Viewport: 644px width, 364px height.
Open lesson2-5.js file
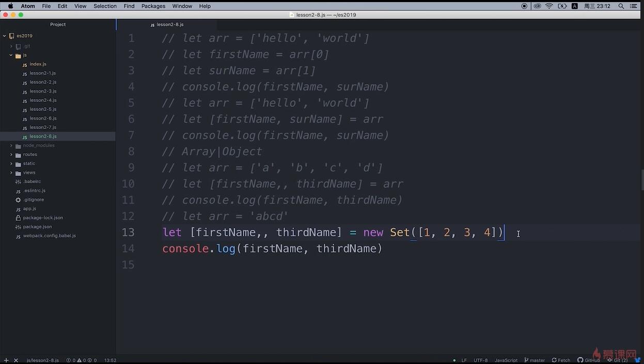pyautogui.click(x=42, y=109)
